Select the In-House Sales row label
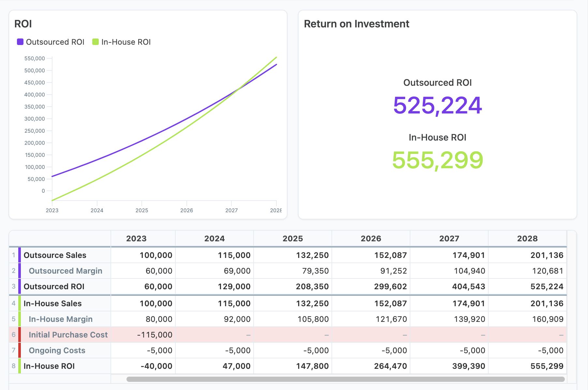588x390 pixels. point(52,304)
